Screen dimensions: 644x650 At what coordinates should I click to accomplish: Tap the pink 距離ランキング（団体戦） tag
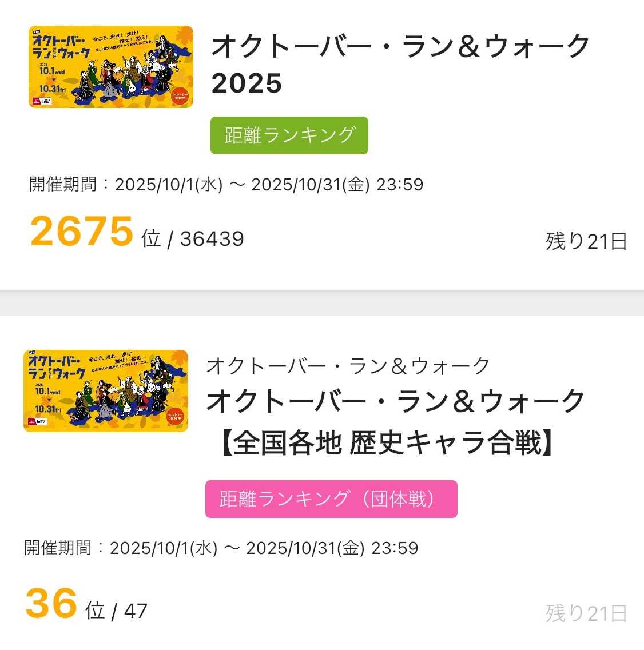point(331,499)
